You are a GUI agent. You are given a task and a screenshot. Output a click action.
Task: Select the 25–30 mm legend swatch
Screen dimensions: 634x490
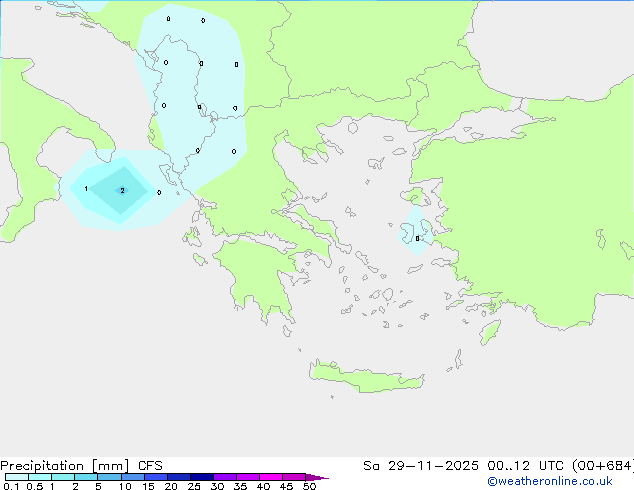click(202, 477)
